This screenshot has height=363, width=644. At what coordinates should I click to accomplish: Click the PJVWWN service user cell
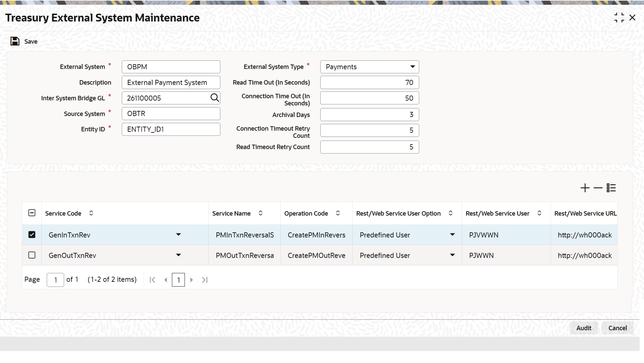pos(506,235)
